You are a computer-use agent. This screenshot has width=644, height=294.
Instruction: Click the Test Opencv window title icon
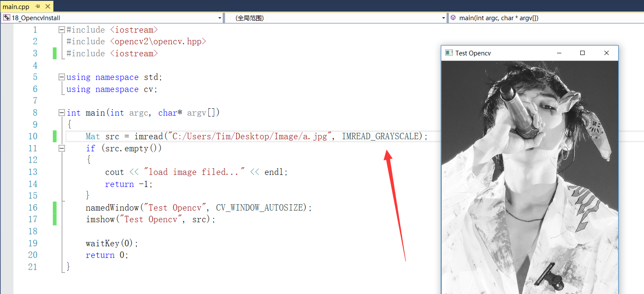point(449,53)
